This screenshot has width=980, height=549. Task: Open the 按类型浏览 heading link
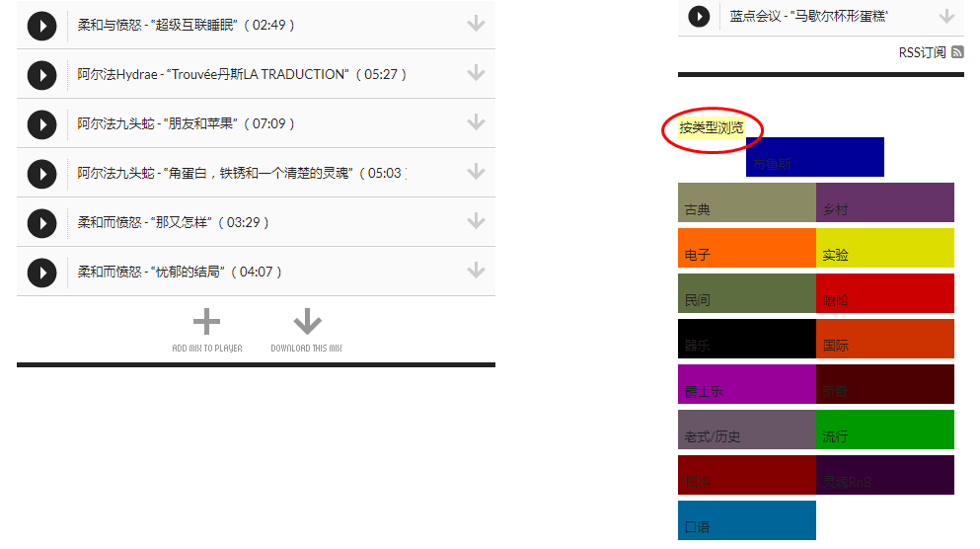[712, 128]
